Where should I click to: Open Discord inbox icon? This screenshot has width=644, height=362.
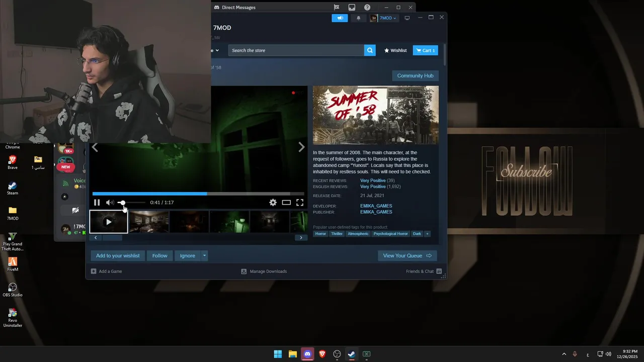point(352,8)
